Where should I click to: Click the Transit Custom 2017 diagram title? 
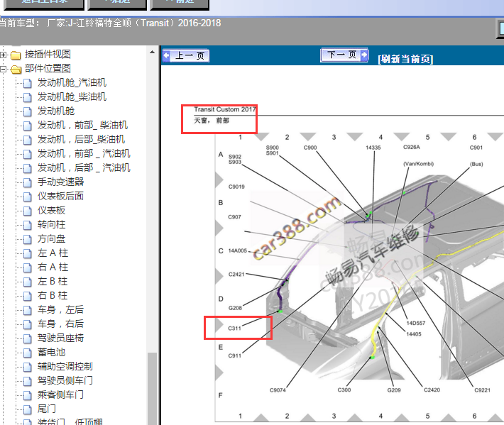point(225,109)
